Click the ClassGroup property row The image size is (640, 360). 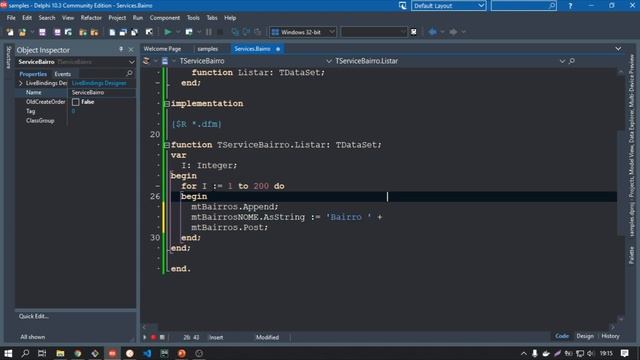[x=76, y=121]
